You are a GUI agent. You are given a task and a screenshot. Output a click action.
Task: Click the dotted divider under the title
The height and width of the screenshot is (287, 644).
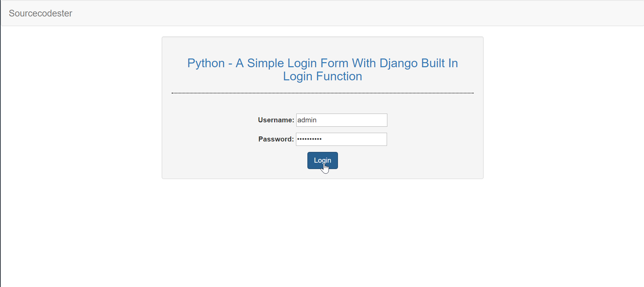[323, 93]
